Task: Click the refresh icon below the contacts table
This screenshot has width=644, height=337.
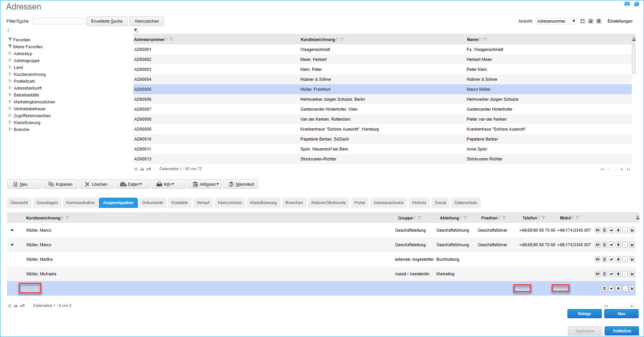Action: point(10,306)
